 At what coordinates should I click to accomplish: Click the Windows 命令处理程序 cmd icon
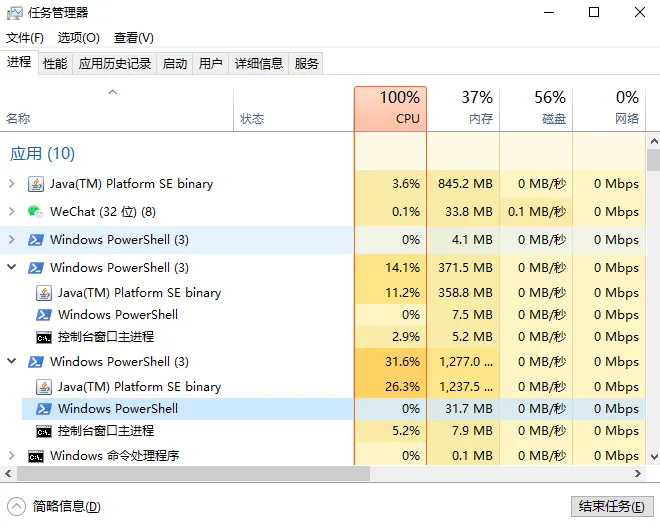tap(36, 456)
